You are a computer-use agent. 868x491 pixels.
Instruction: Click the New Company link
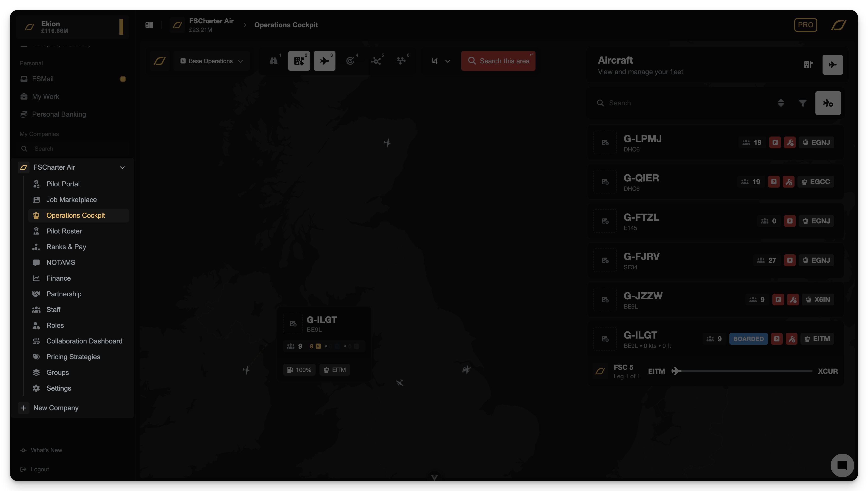56,408
